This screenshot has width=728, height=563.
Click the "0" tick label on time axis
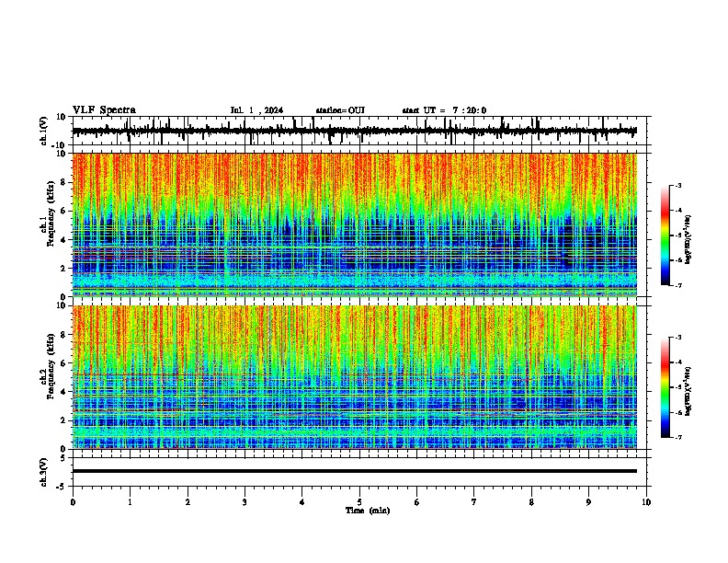pos(73,502)
